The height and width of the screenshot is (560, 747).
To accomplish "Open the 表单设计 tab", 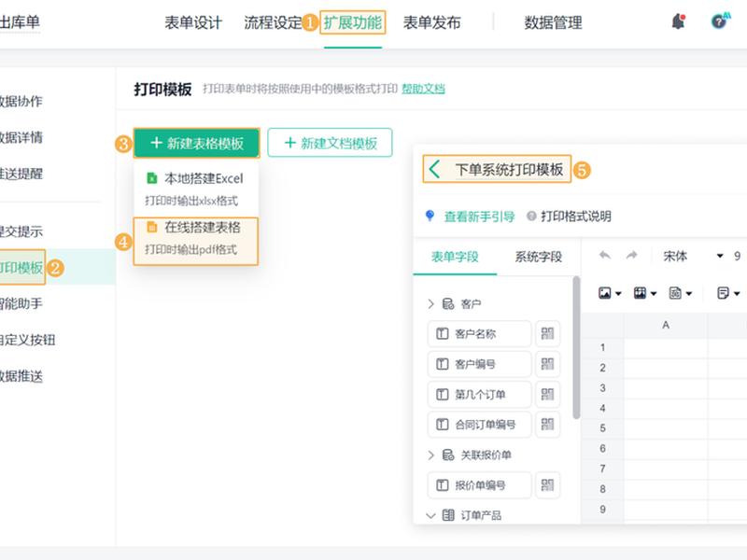I will (x=193, y=22).
